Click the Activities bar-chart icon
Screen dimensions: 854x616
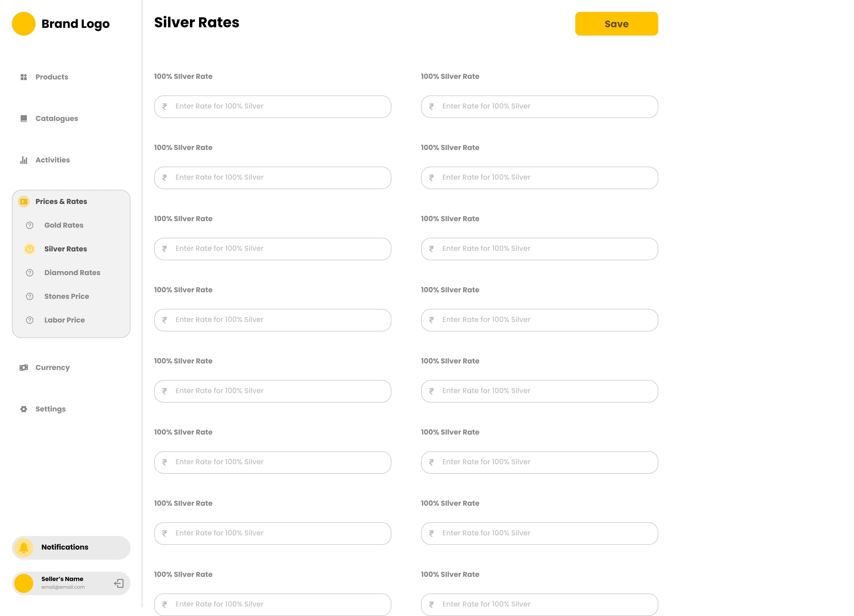[x=24, y=160]
